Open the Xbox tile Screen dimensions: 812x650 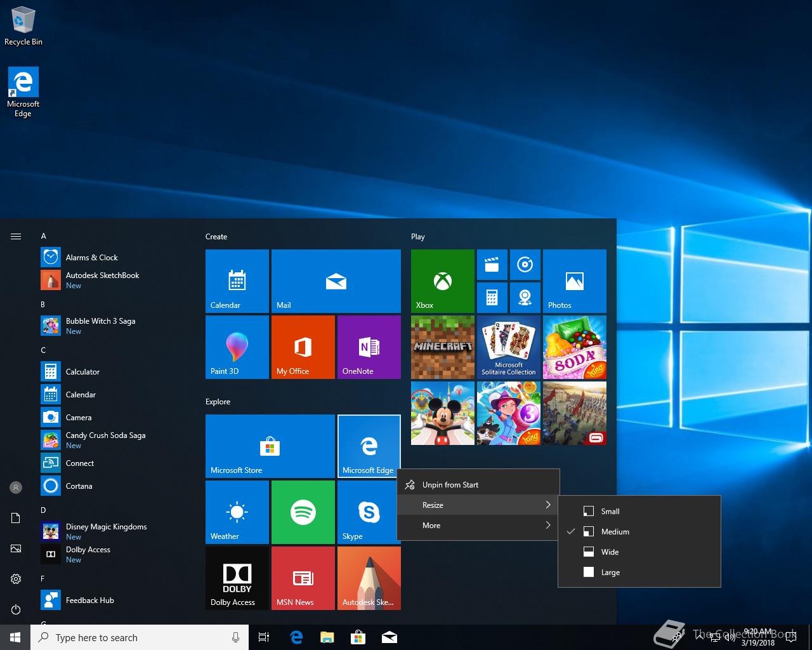click(443, 281)
